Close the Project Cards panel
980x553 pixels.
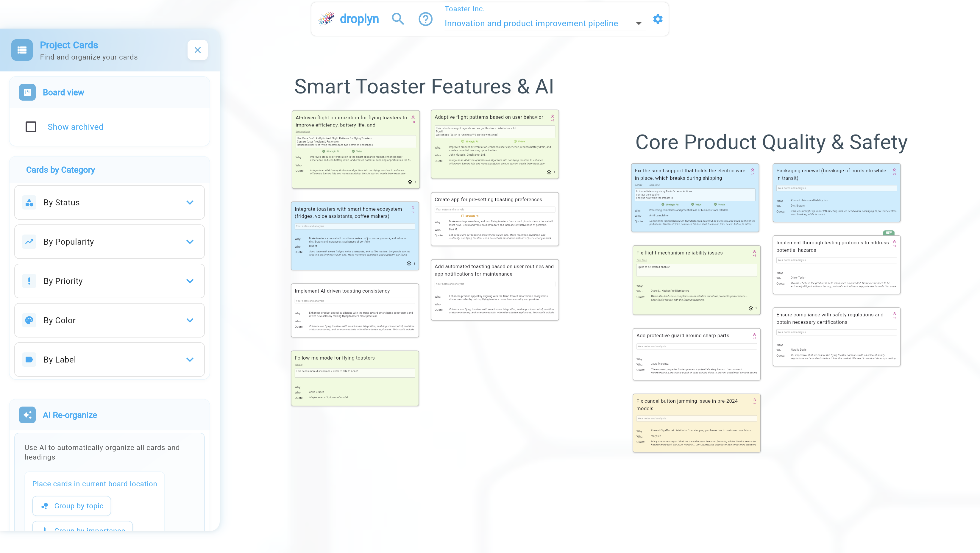click(197, 50)
